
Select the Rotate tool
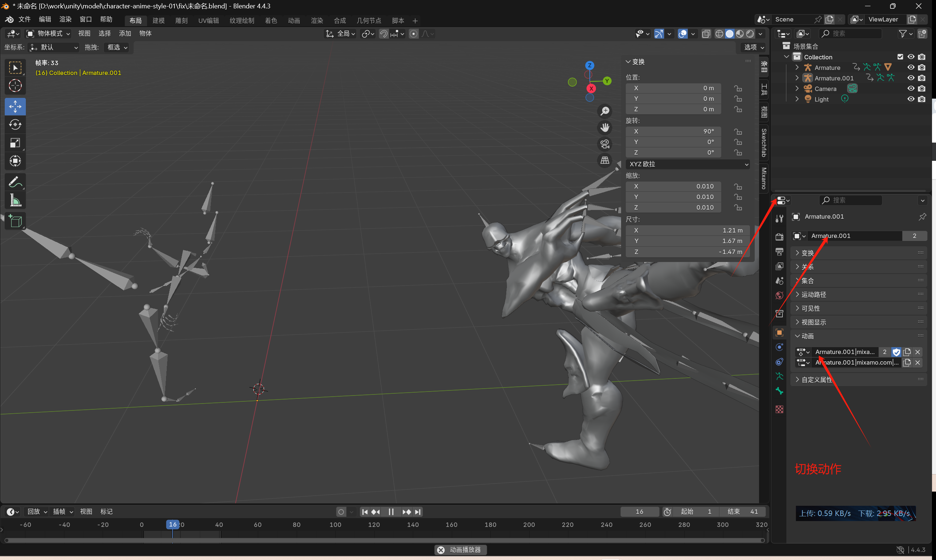[x=15, y=124]
